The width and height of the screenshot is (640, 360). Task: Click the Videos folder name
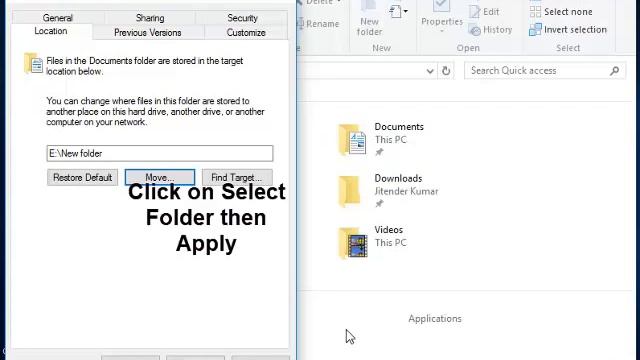click(389, 230)
